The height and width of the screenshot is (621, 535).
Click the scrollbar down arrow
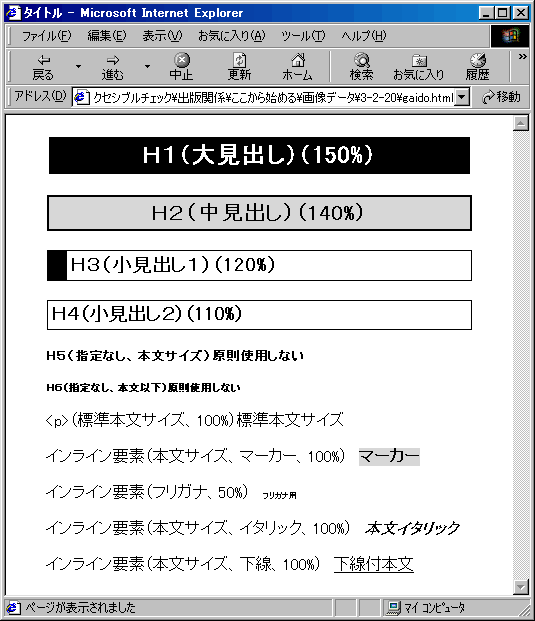(x=521, y=587)
